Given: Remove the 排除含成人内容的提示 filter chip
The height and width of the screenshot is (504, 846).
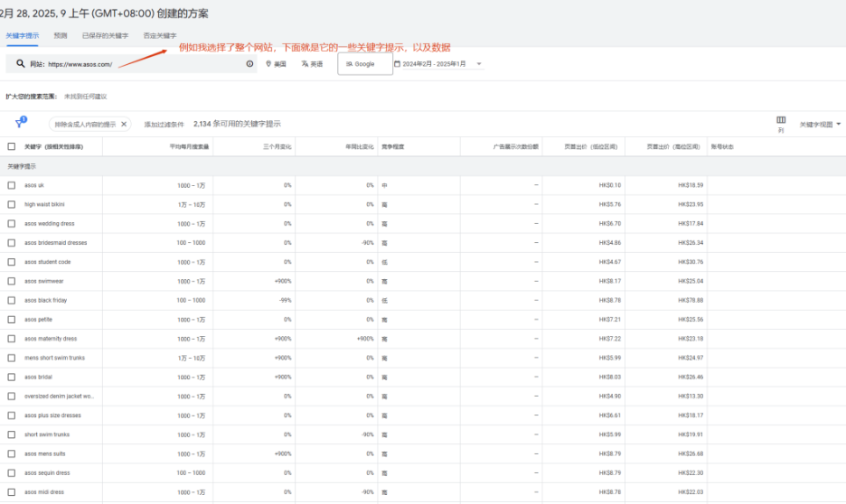Looking at the screenshot, I should pyautogui.click(x=124, y=124).
